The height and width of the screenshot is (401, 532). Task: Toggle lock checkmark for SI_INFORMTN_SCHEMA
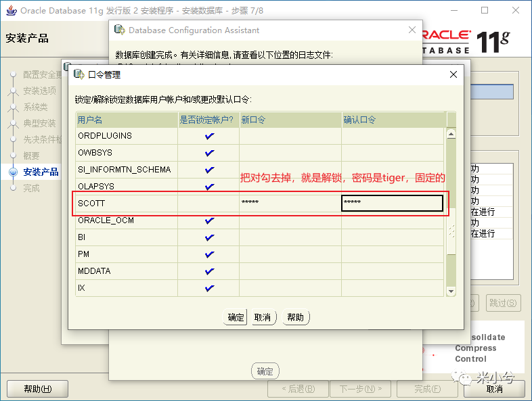(209, 170)
